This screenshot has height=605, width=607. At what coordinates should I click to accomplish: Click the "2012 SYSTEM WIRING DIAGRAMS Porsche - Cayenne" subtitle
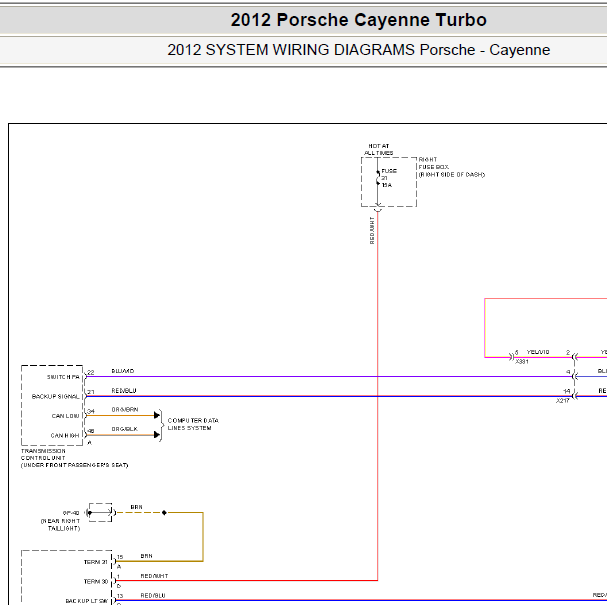pos(358,50)
